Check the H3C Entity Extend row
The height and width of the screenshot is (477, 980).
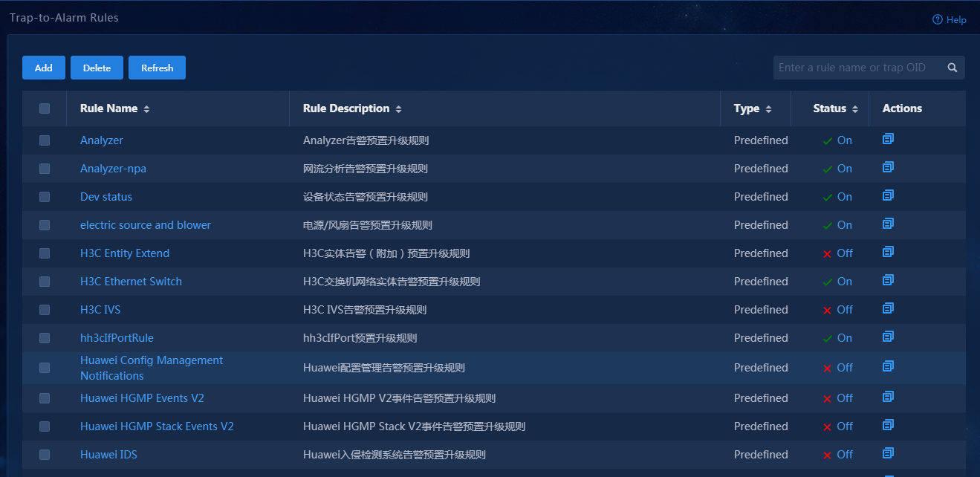coord(45,253)
